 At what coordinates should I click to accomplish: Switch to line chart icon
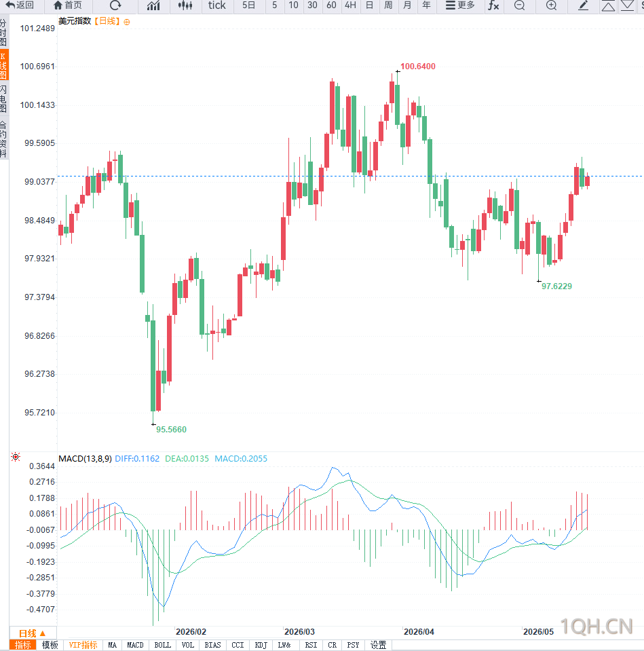[x=153, y=5]
